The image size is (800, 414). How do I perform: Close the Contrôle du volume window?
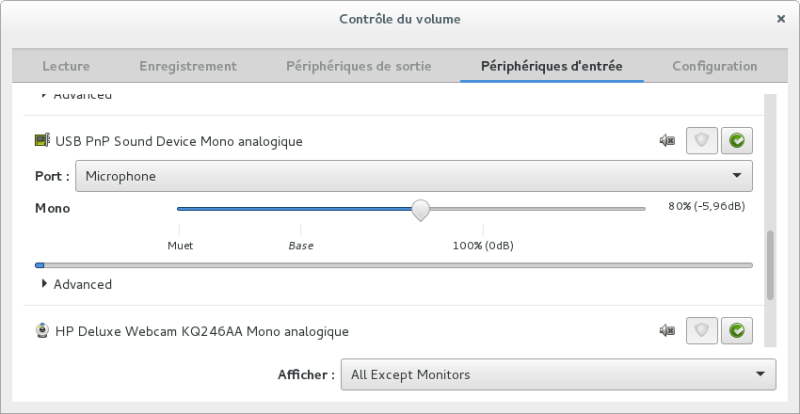(x=780, y=19)
